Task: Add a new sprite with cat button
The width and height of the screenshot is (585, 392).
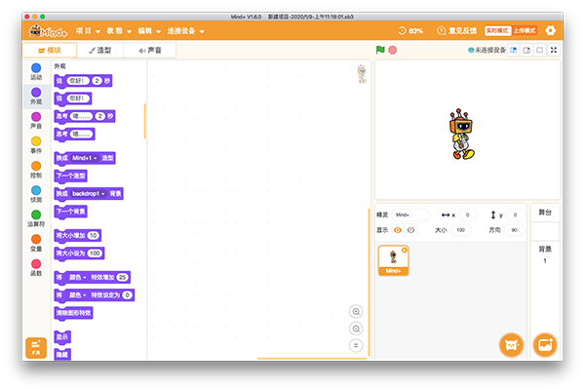Action: (511, 345)
